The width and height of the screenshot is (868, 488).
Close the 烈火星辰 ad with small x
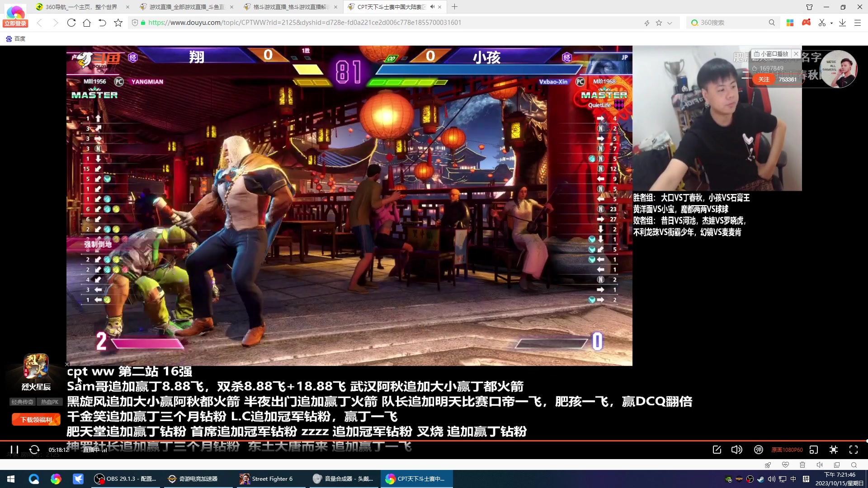click(x=67, y=364)
